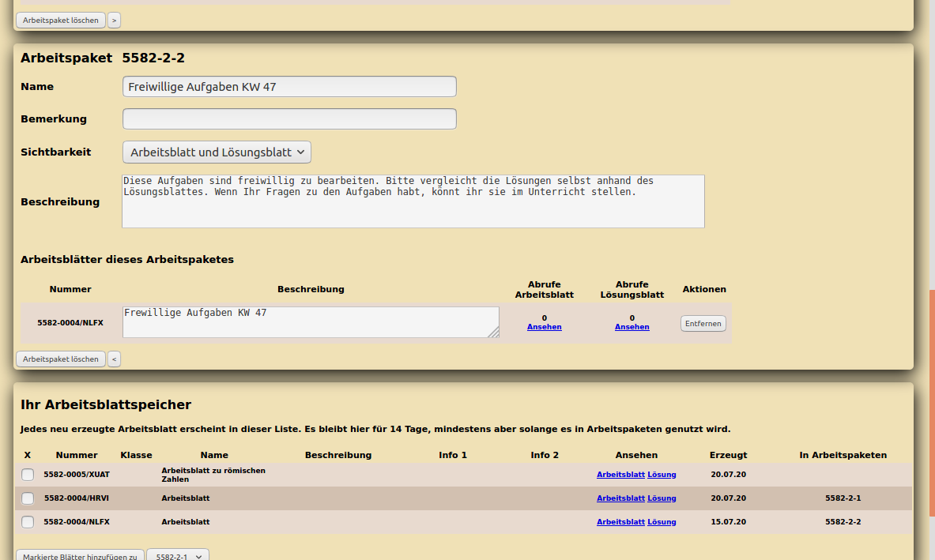Open the Lösung link for 5582-0004/HRVI

[x=662, y=498]
